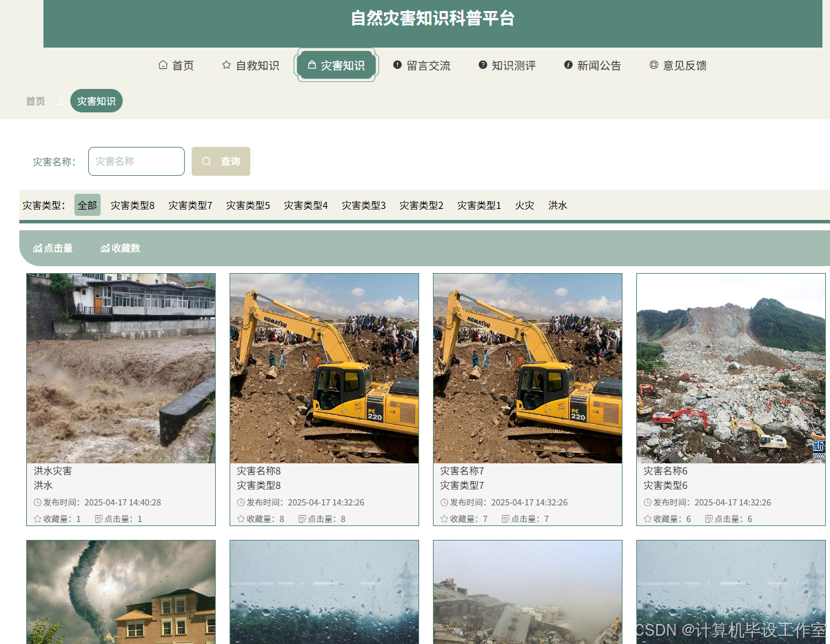Click the smiley icon beside 意见反馈
This screenshot has height=644, width=830.
point(654,65)
